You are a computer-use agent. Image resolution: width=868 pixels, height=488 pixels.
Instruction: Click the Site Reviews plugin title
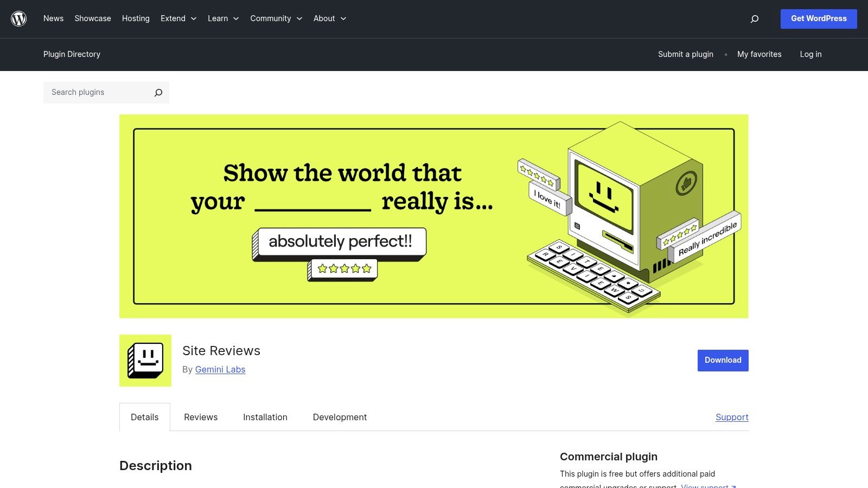221,351
